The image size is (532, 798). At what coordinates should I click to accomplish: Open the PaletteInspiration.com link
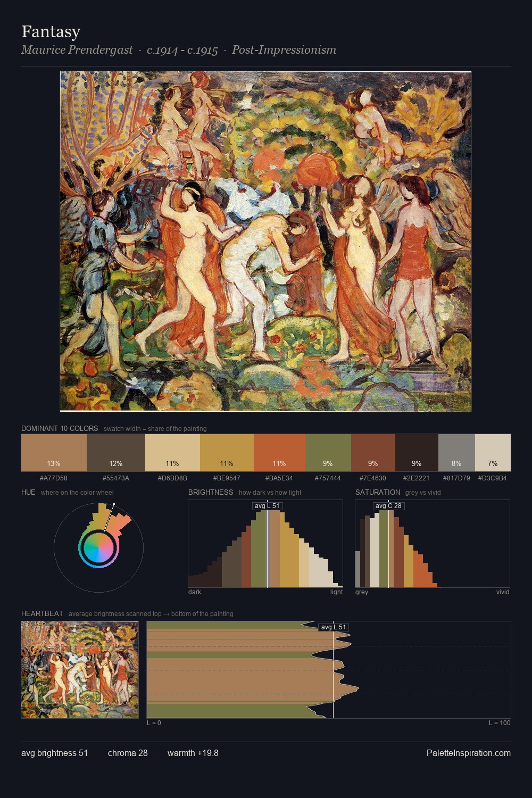[x=469, y=753]
